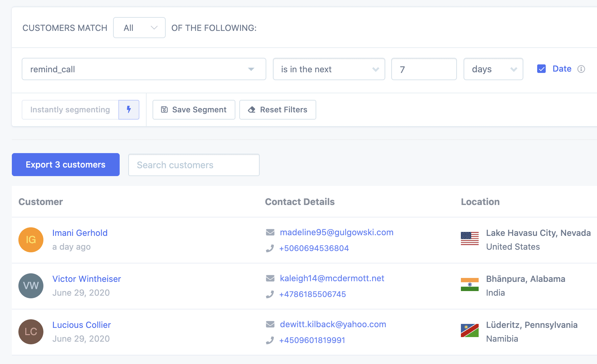Expand the 'is in the next' dropdown
Image resolution: width=597 pixels, height=364 pixels.
tap(328, 69)
